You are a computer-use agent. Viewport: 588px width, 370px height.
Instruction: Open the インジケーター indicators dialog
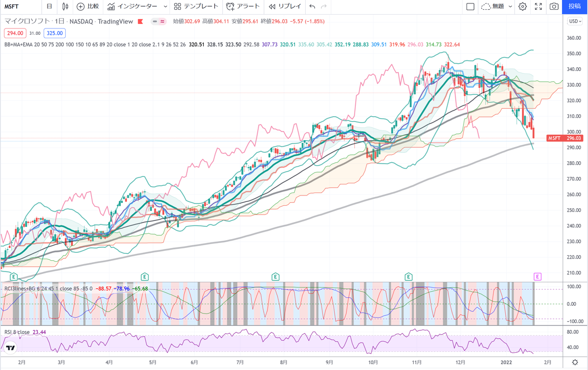[x=133, y=6]
